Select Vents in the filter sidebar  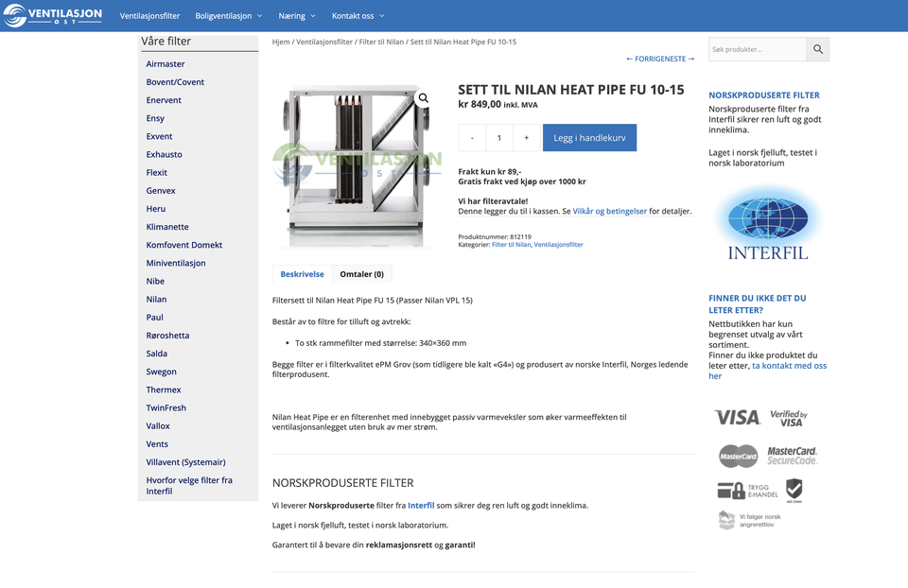pyautogui.click(x=157, y=444)
